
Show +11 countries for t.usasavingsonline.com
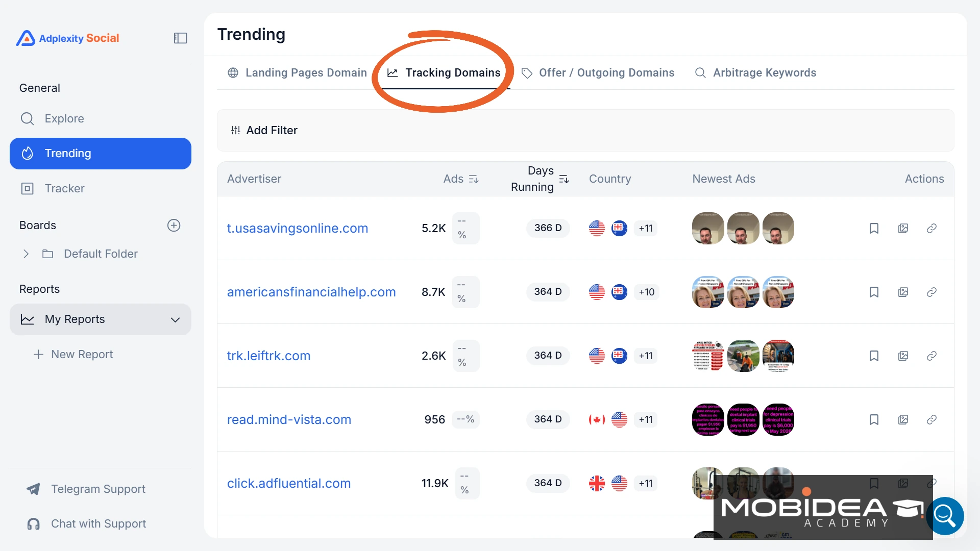[646, 228]
